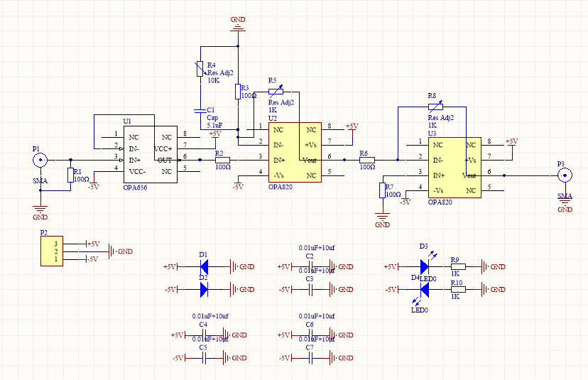Viewport: 588px width, 380px height.
Task: Click the U2 op-amp component body
Action: coord(295,152)
